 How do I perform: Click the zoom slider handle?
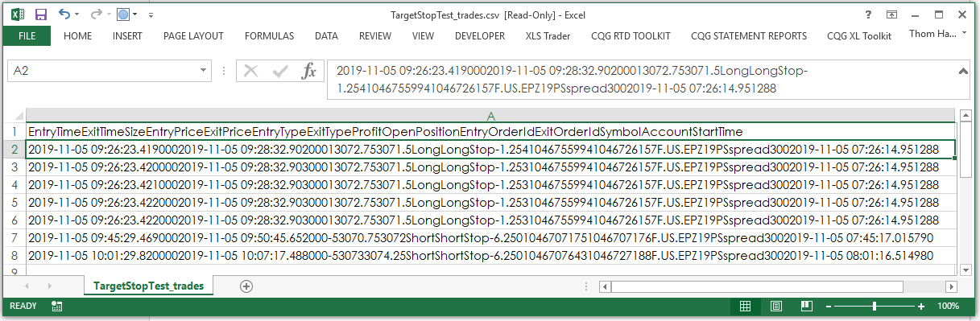pos(875,307)
